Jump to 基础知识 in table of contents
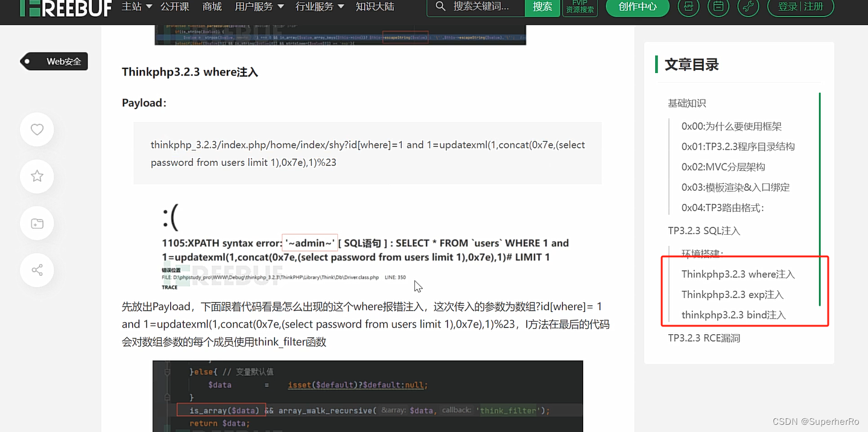Screen dimensions: 868x432 pyautogui.click(x=687, y=103)
